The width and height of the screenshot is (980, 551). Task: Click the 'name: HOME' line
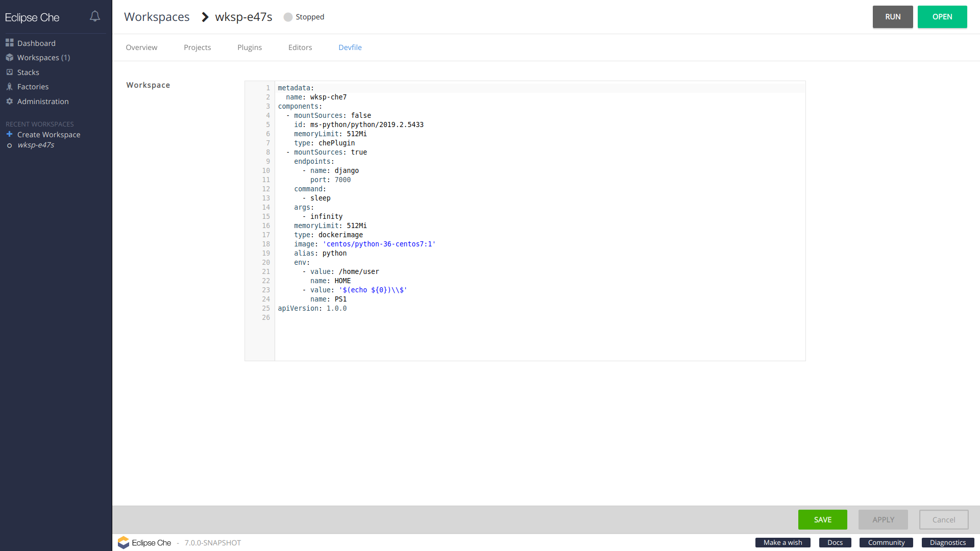pos(330,281)
